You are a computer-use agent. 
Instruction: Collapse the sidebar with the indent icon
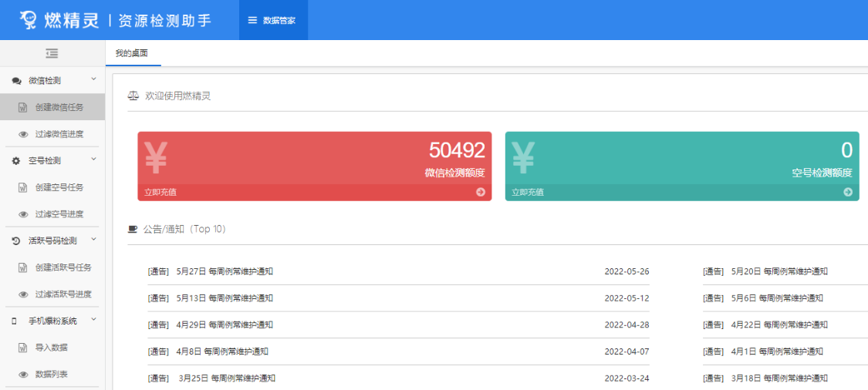tap(52, 53)
